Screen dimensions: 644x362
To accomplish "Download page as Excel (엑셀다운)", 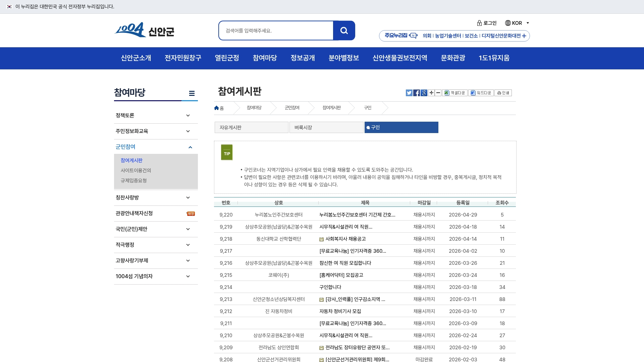I will 455,93.
